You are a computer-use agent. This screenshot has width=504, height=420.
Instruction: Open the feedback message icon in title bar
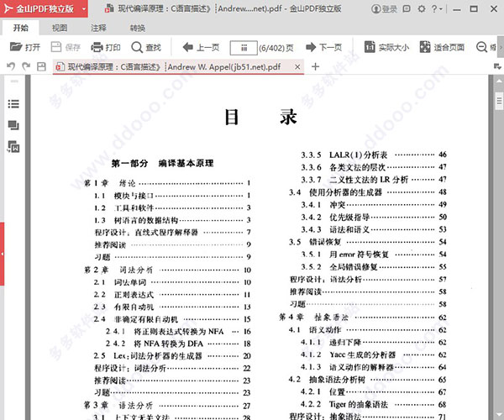point(407,8)
